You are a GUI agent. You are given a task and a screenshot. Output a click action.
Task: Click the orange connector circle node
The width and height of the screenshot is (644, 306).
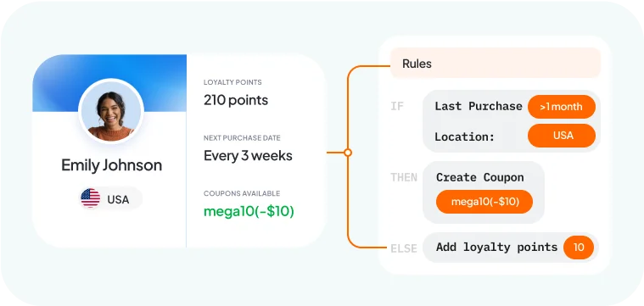(348, 153)
